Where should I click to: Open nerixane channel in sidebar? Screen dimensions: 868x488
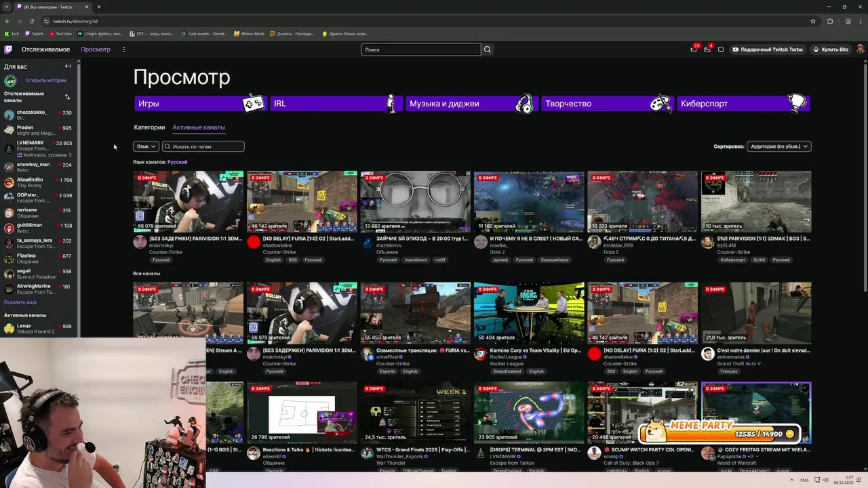(39, 213)
